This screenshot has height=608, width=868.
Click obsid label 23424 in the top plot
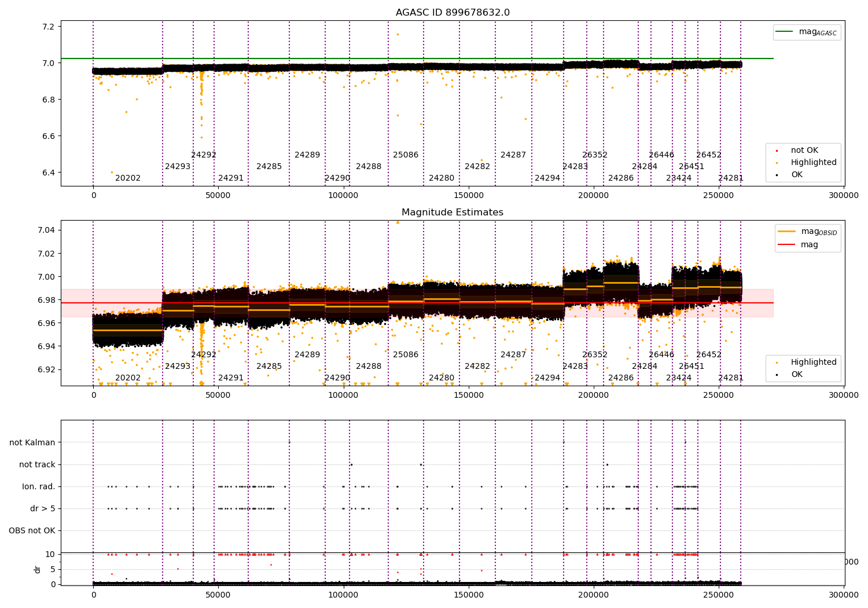coord(679,178)
